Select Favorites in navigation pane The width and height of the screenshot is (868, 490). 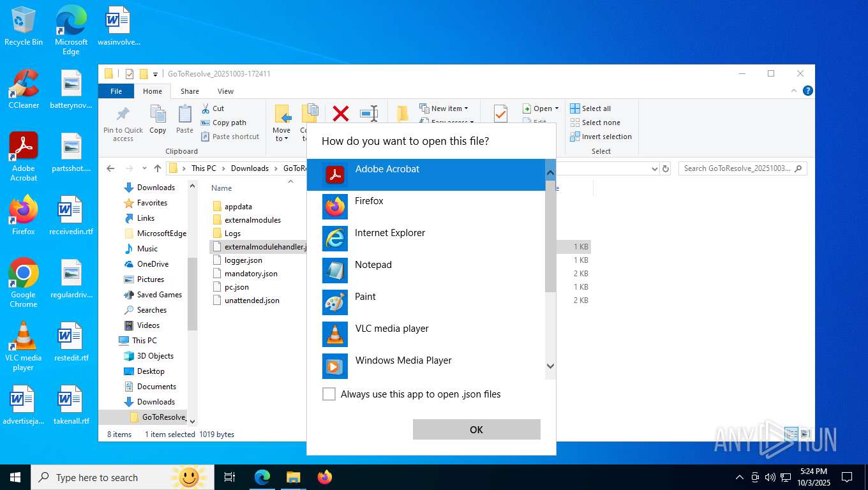pyautogui.click(x=152, y=203)
